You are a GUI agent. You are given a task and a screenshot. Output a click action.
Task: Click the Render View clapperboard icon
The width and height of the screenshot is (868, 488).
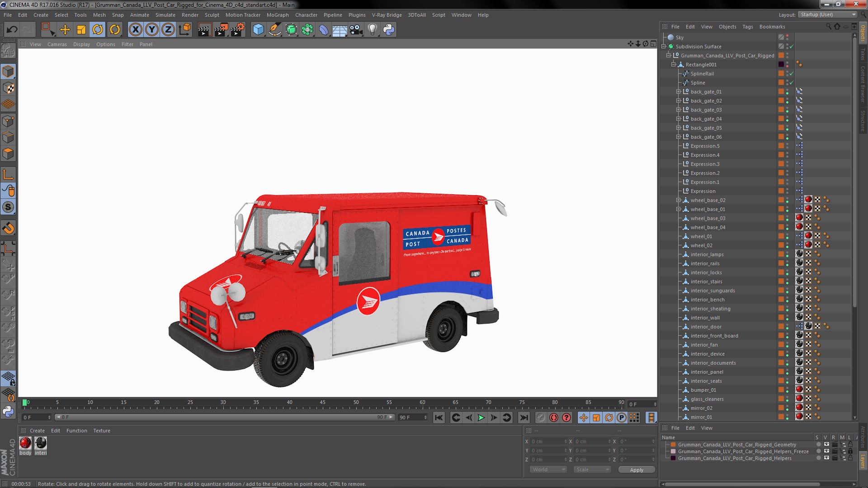point(204,30)
